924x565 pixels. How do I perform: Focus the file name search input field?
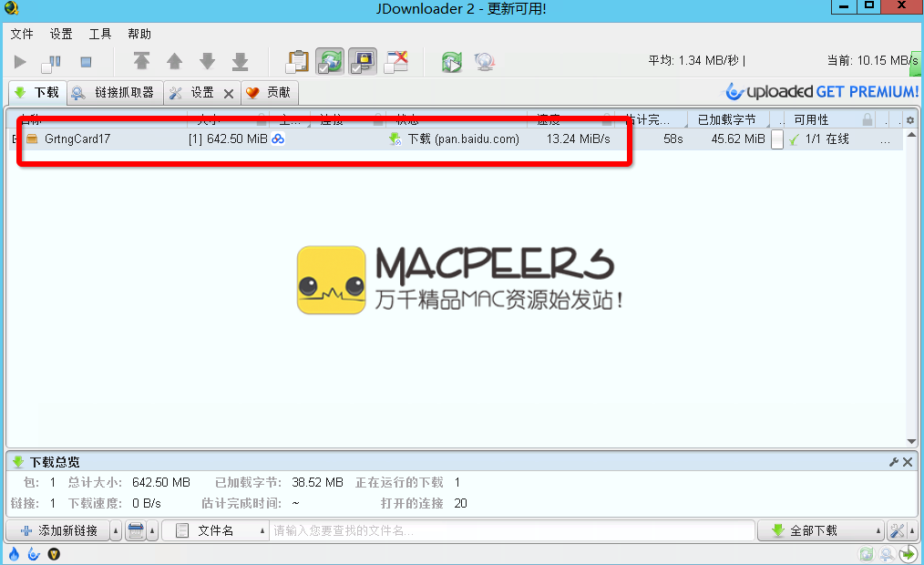click(x=511, y=531)
